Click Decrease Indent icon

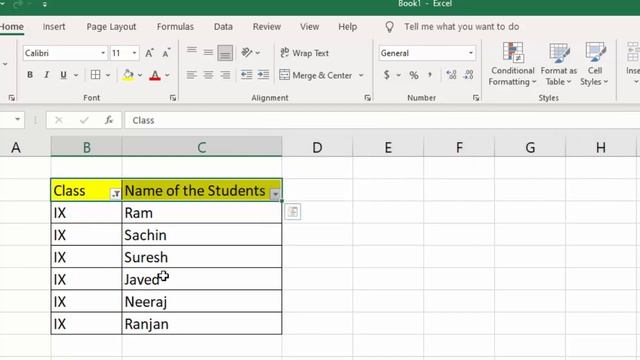247,75
